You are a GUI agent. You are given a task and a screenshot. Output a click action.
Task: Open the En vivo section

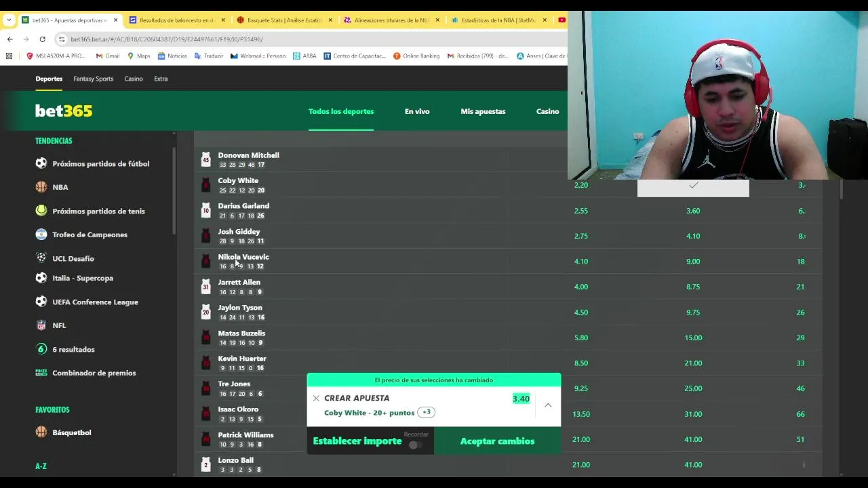(x=417, y=111)
